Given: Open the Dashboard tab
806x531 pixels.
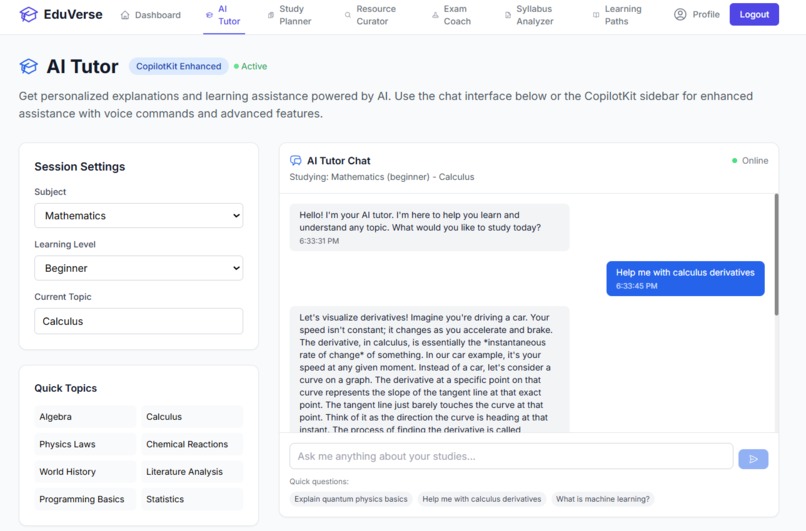Looking at the screenshot, I should point(151,15).
